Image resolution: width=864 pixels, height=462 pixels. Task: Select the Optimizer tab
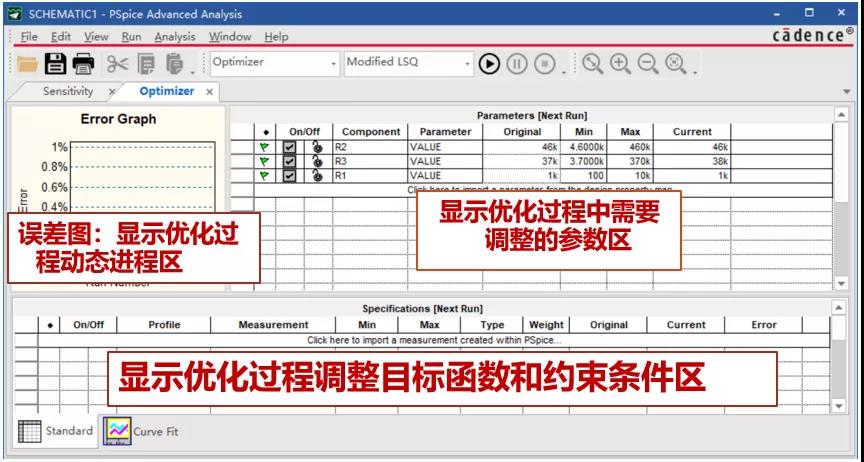(166, 92)
